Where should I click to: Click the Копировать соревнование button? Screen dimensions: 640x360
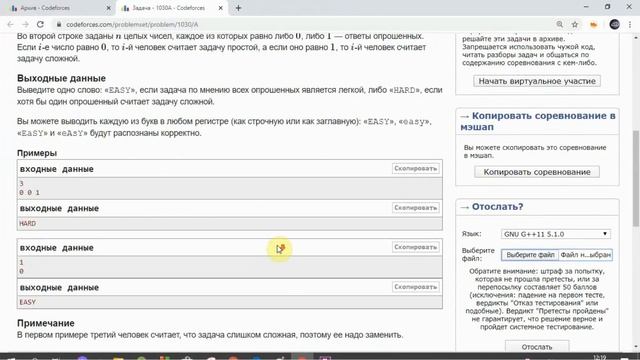click(537, 172)
